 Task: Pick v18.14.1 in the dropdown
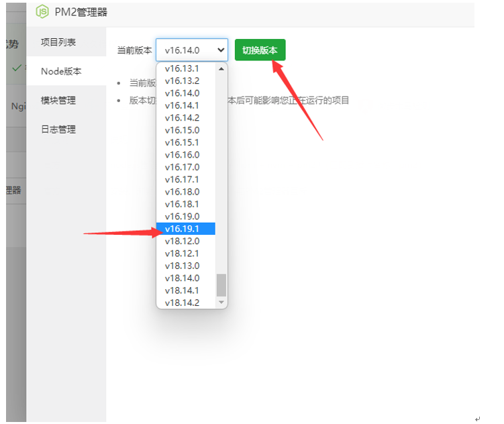click(186, 290)
